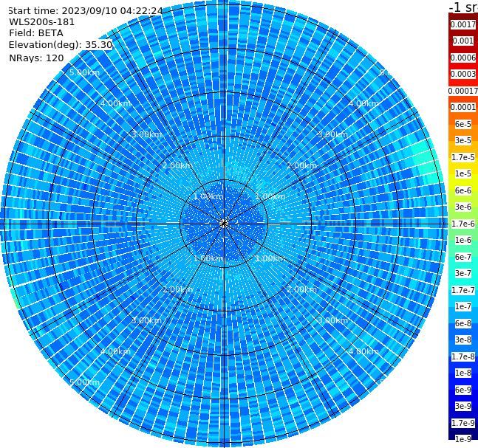Click the 1.7e-8 colorbar value
The image size is (478, 448).
pyautogui.click(x=463, y=356)
